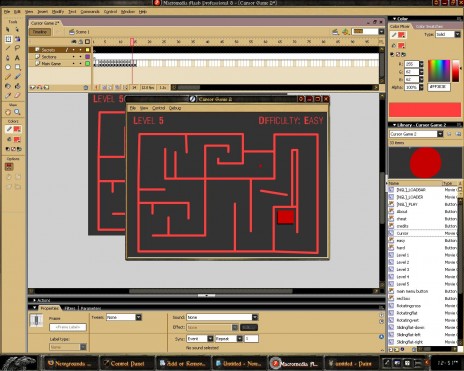This screenshot has height=371, width=464.
Task: Open Debug menu in Cursor Game window
Action: (x=175, y=108)
